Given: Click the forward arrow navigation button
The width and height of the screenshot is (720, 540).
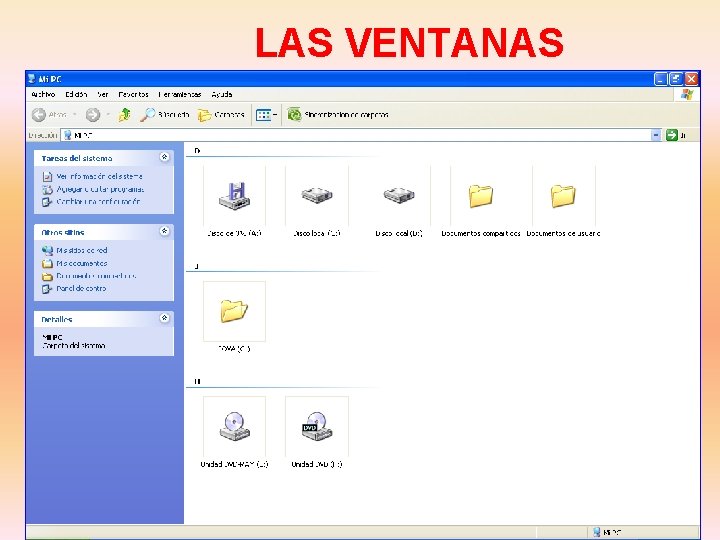Looking at the screenshot, I should tap(93, 114).
